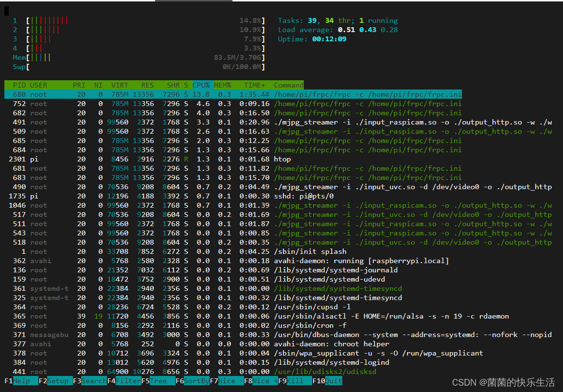The image size is (563, 392).
Task: Select the NI column header
Action: pos(98,85)
